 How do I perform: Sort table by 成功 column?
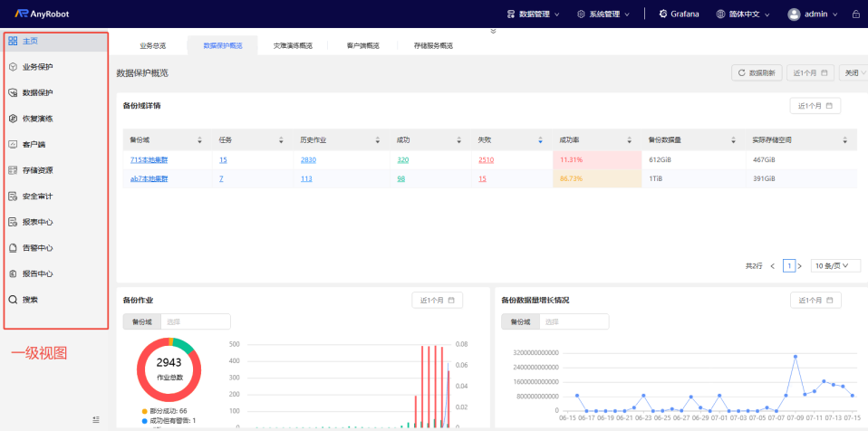coord(458,140)
